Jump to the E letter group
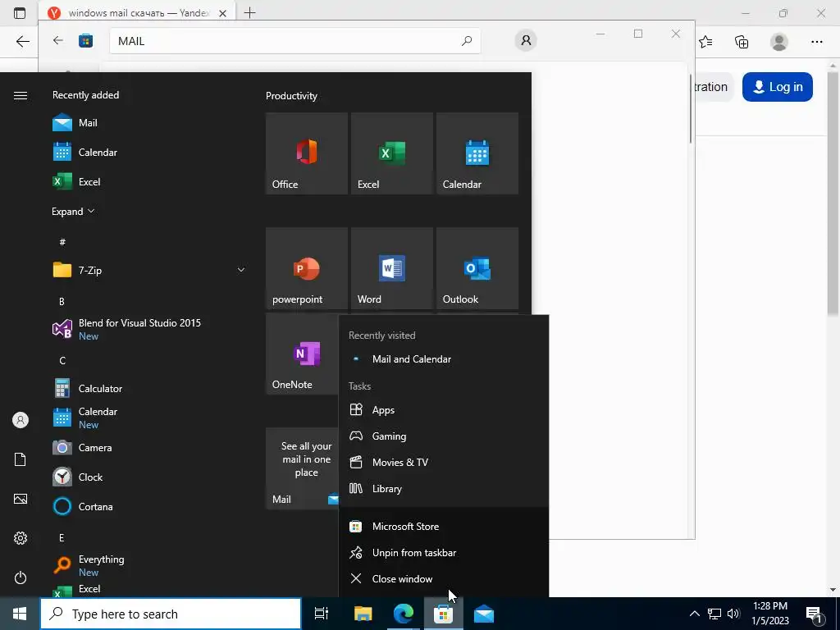Viewport: 840px width, 630px height. coord(62,537)
